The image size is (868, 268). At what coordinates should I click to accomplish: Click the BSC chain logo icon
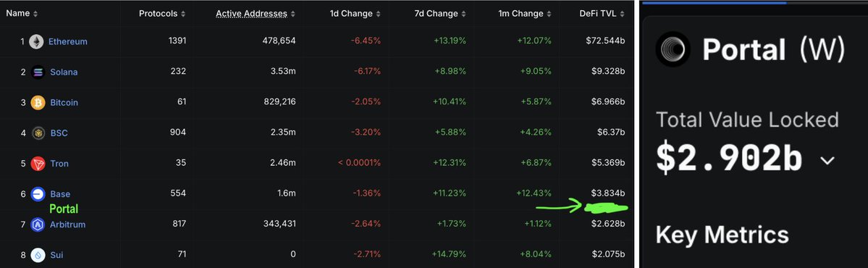click(38, 133)
